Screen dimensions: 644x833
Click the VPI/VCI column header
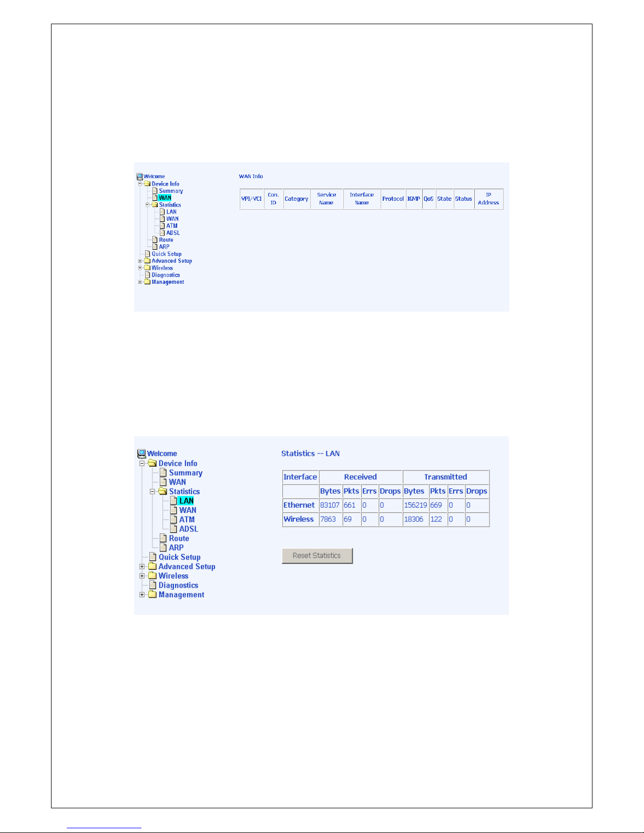click(251, 199)
